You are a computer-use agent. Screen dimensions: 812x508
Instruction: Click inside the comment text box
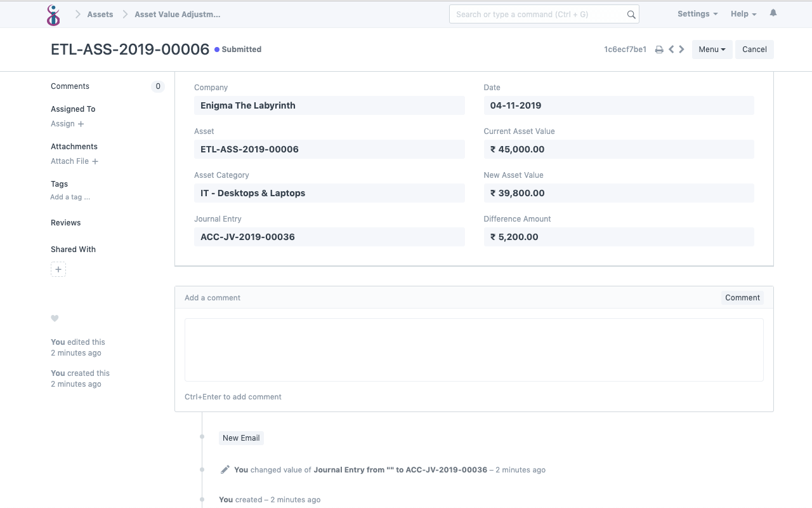[x=474, y=349]
